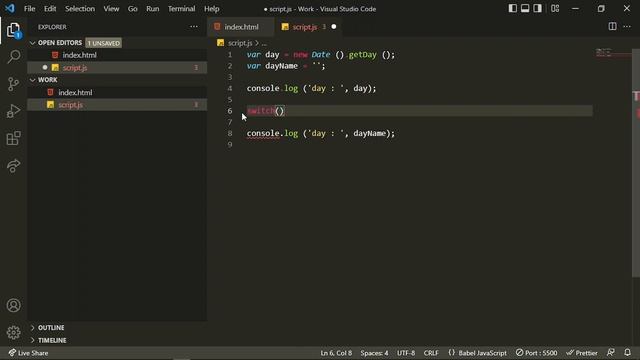
Task: Open the Go menu
Action: coord(133,9)
